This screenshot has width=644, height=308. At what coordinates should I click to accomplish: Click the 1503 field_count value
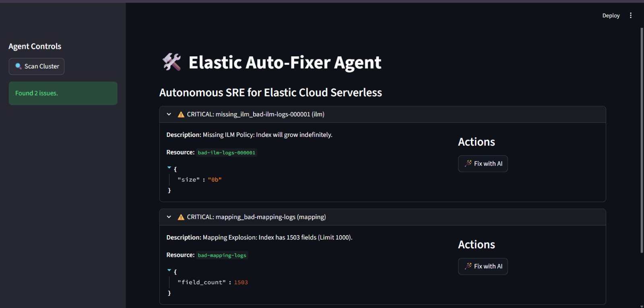pyautogui.click(x=241, y=282)
